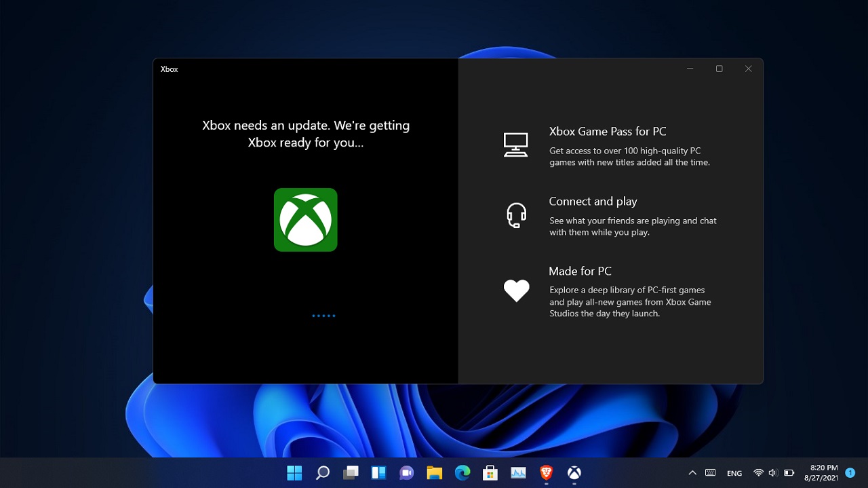868x488 pixels.
Task: Click the PC monitor icon beside Game Pass
Action: tap(515, 145)
